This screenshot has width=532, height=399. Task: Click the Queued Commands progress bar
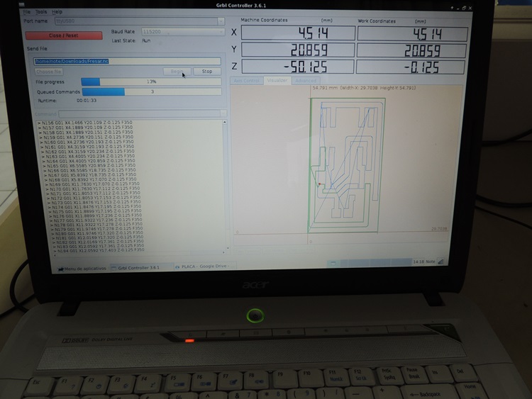(152, 91)
